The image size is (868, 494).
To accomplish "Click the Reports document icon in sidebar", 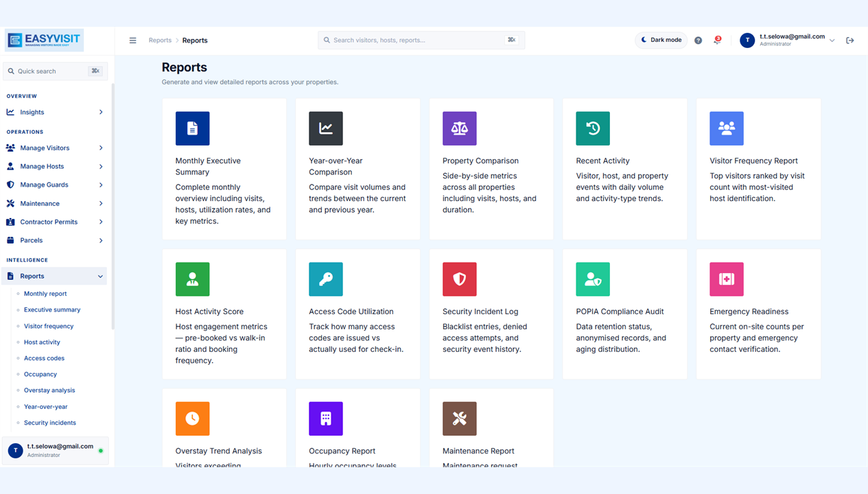I will click(x=10, y=277).
